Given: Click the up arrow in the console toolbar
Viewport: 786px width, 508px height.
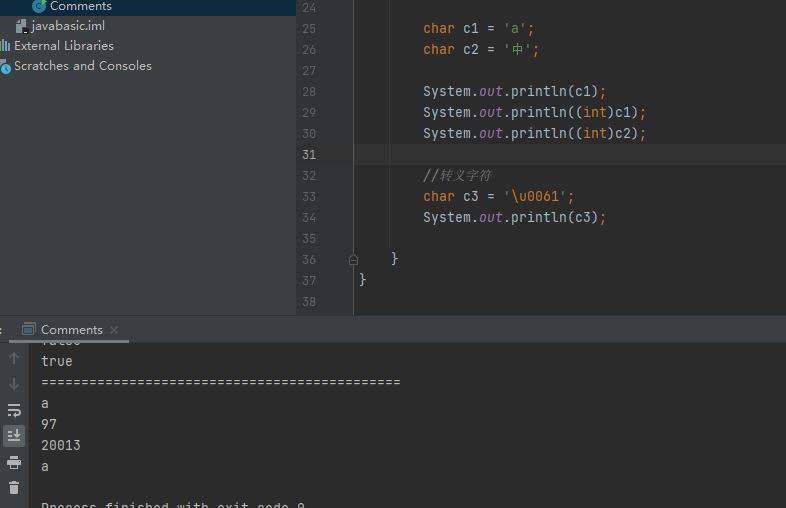Looking at the screenshot, I should pos(14,358).
